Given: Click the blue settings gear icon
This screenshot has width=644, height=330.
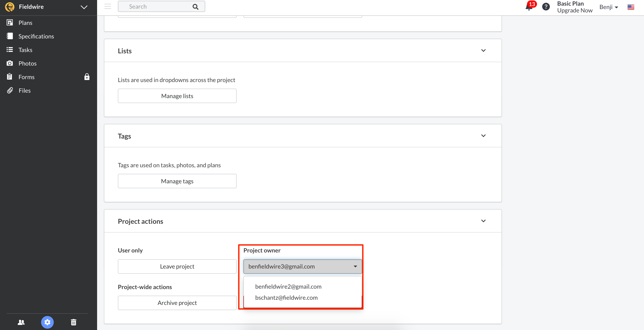Looking at the screenshot, I should point(47,322).
